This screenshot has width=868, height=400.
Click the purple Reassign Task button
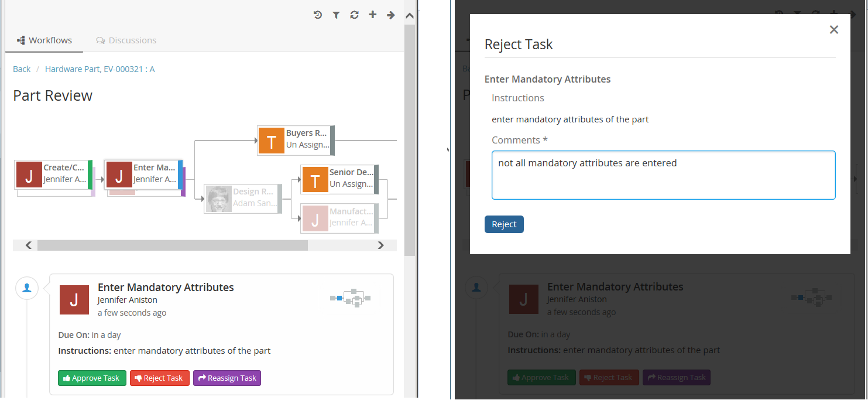coord(227,378)
